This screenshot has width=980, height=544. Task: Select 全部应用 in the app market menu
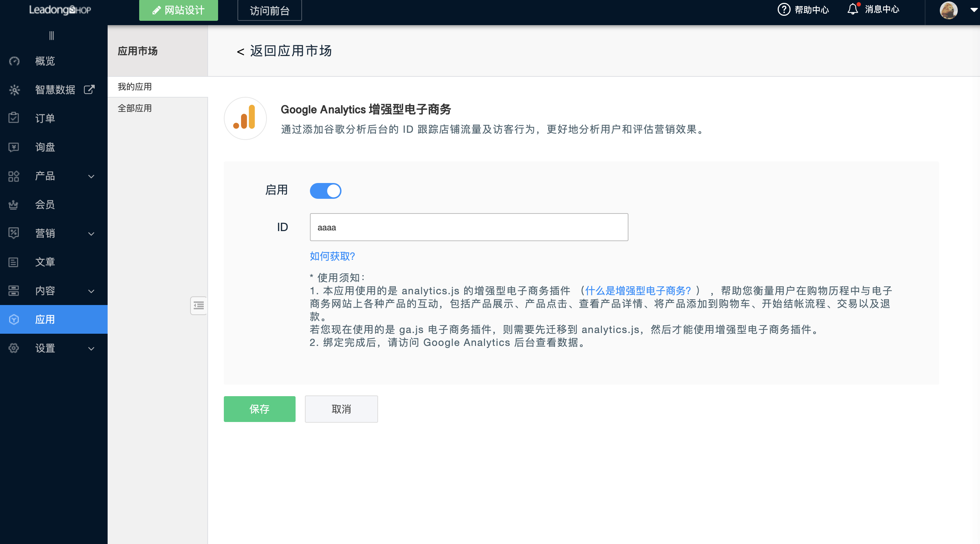click(135, 108)
